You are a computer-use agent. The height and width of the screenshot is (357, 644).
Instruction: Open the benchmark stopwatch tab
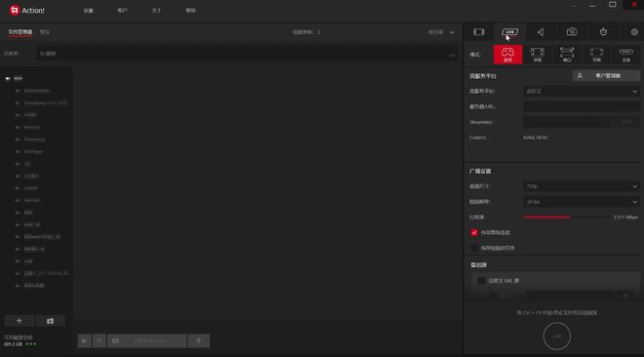click(603, 32)
